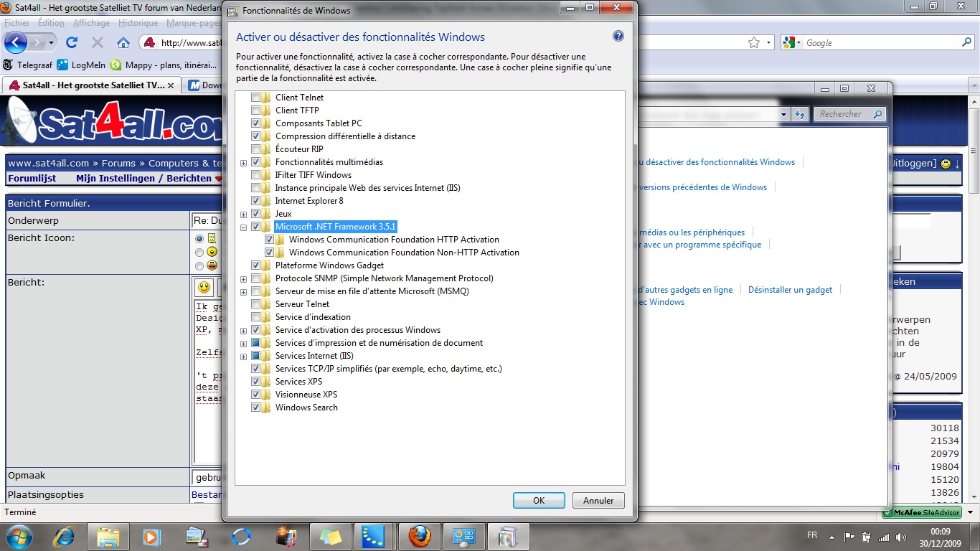Bookmark this page with the star icon

click(x=753, y=42)
